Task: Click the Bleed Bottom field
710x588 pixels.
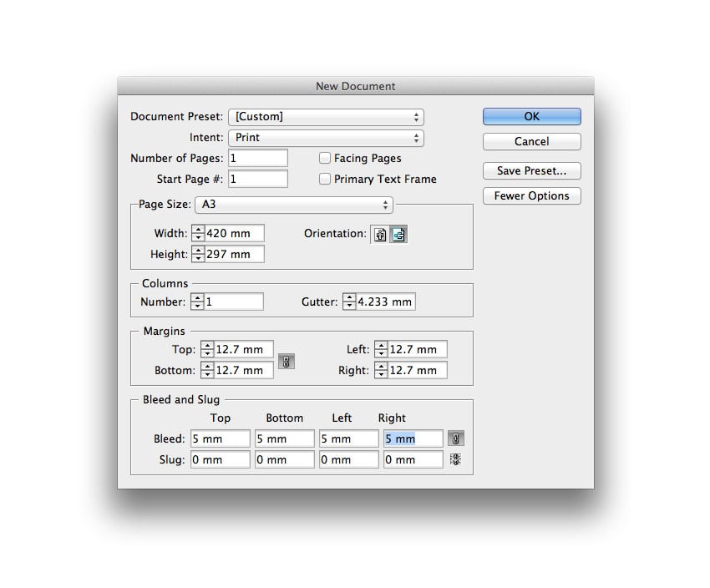Action: click(x=285, y=438)
